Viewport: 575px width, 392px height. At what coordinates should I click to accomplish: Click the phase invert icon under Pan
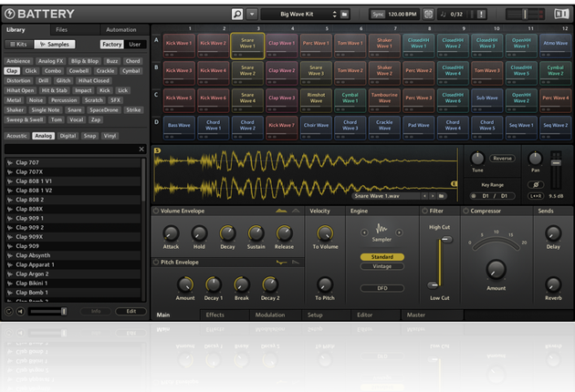click(x=536, y=185)
